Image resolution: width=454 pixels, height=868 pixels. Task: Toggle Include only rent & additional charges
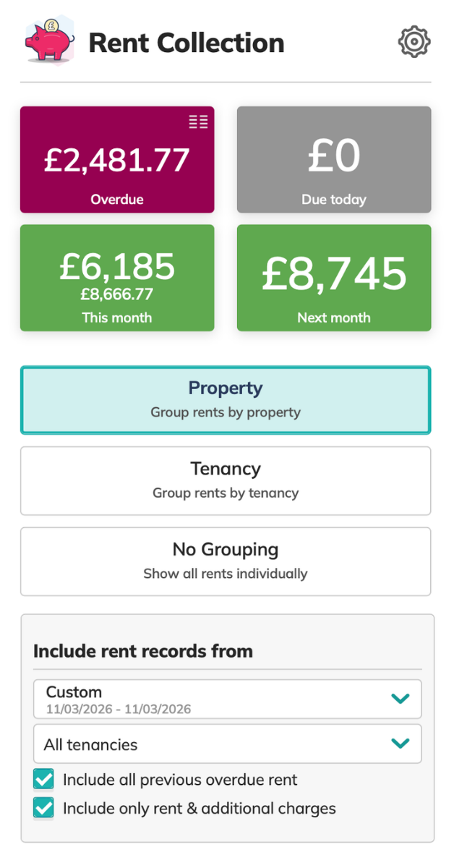[x=44, y=808]
